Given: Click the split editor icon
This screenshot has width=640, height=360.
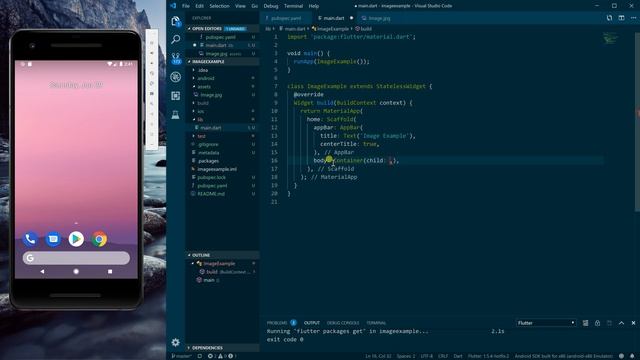Looking at the screenshot, I should click(621, 18).
